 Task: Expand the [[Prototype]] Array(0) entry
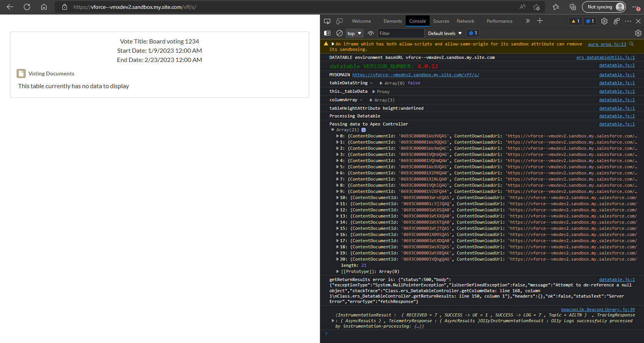[338, 271]
